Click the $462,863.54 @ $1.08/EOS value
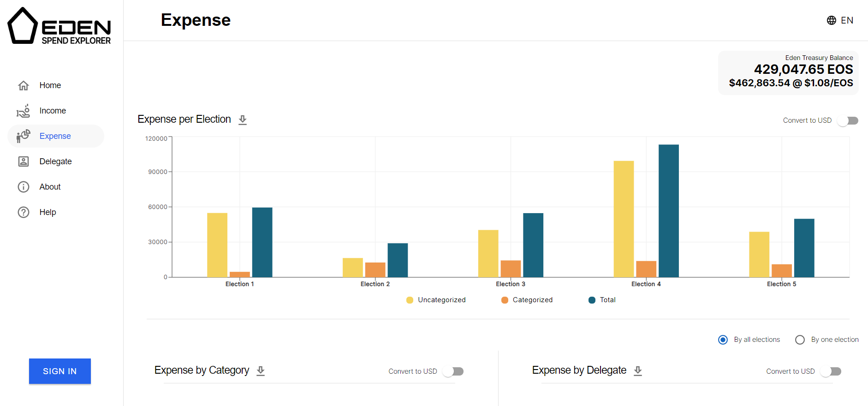Image resolution: width=868 pixels, height=406 pixels. coord(791,83)
